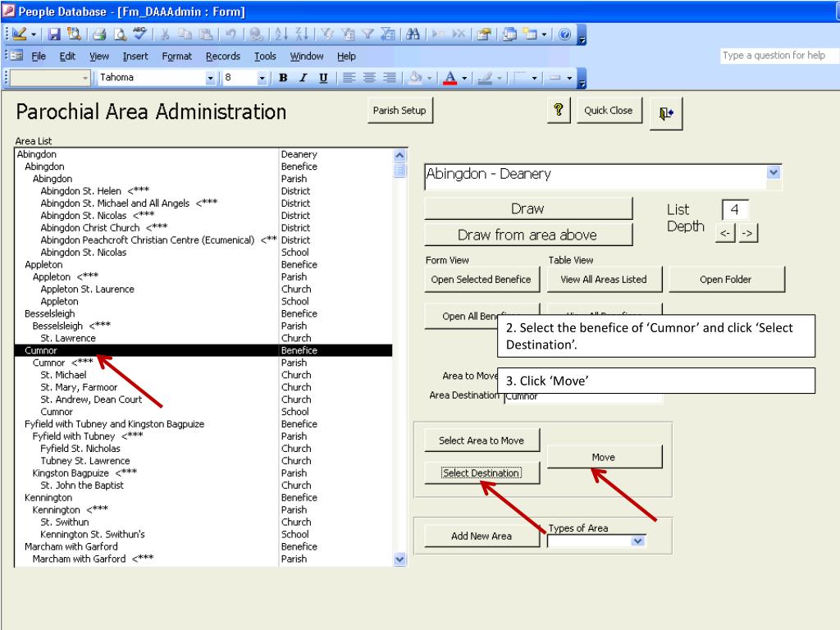Click the Sort Ascending A-Z icon
Screen dimensions: 840x630
(x=281, y=34)
